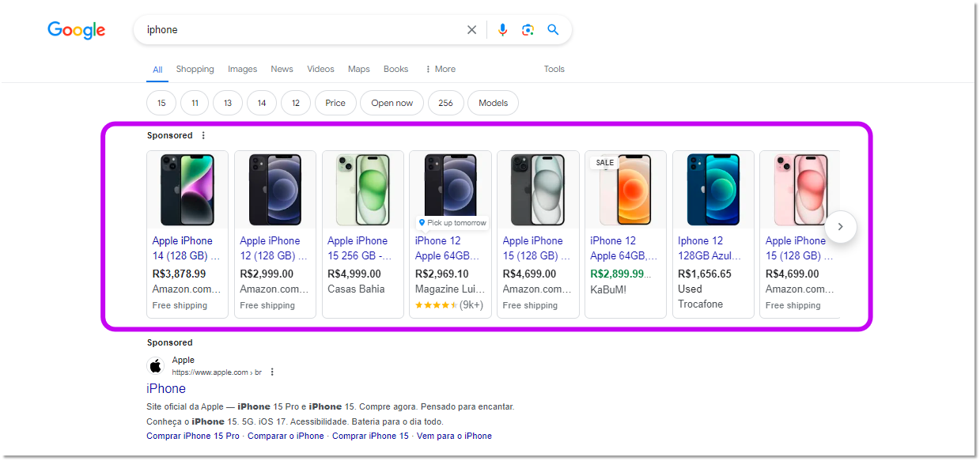Image resolution: width=980 pixels, height=461 pixels.
Task: Click the Casas Bahia seller name
Action: pyautogui.click(x=356, y=289)
